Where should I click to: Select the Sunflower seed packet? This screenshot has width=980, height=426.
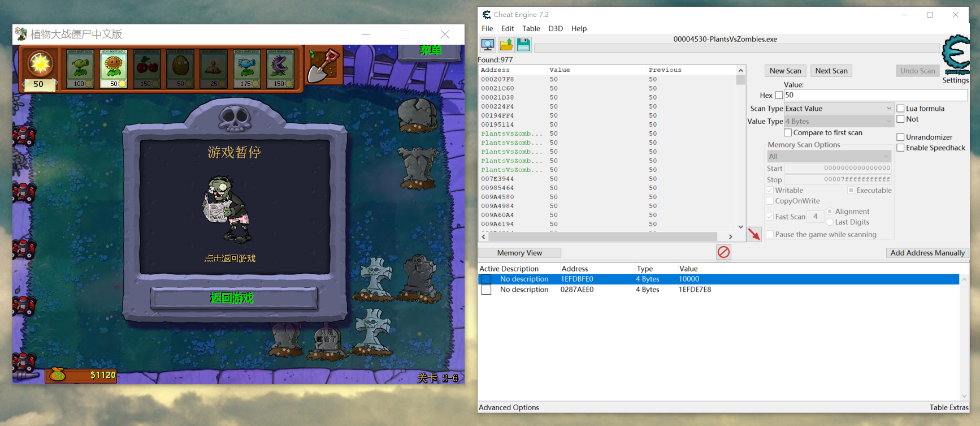point(114,68)
